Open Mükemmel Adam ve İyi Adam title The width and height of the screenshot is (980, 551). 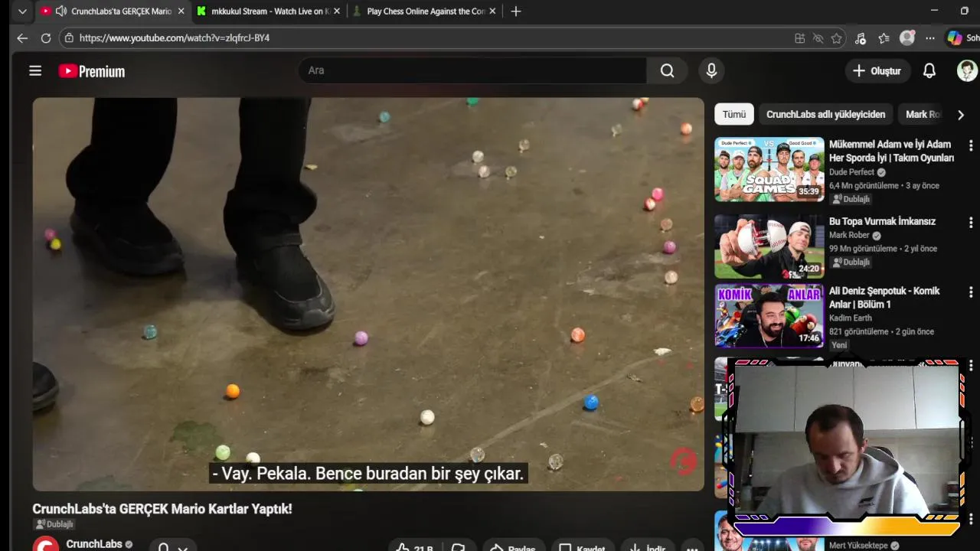[x=892, y=151]
